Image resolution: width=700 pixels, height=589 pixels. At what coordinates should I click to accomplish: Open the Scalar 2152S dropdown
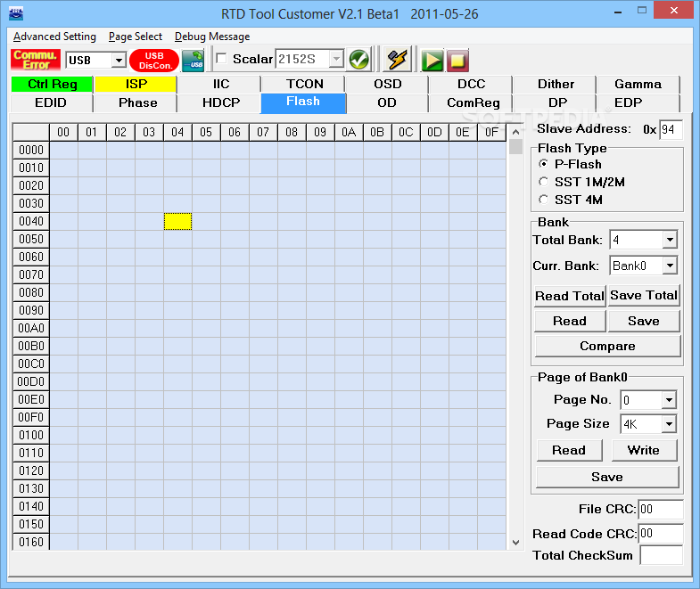pos(336,59)
